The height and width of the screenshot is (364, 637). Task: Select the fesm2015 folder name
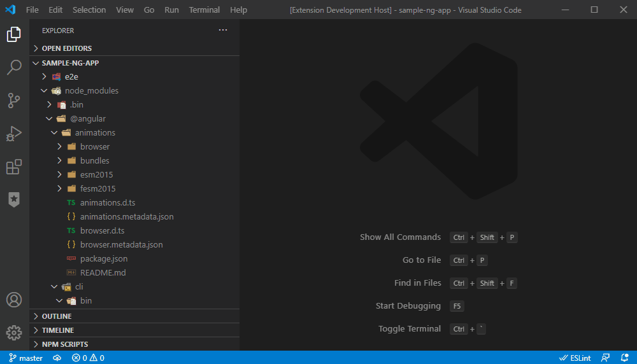pos(98,189)
